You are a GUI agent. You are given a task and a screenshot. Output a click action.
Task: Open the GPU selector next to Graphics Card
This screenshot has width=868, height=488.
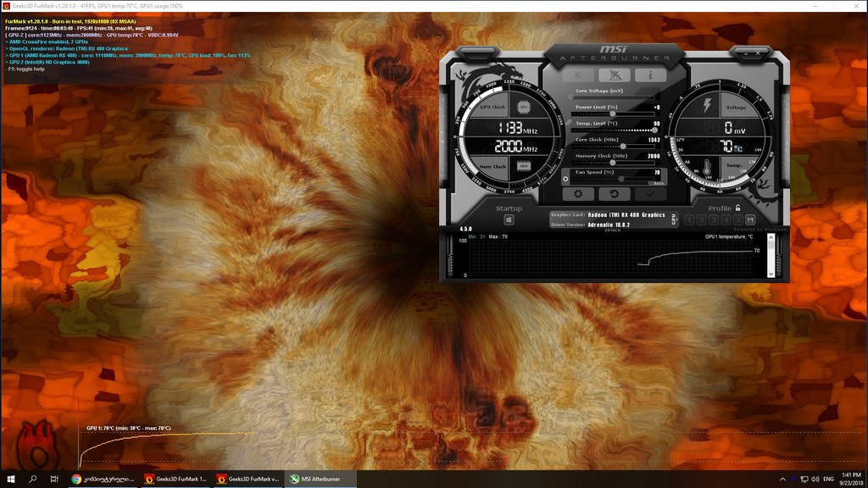point(674,219)
